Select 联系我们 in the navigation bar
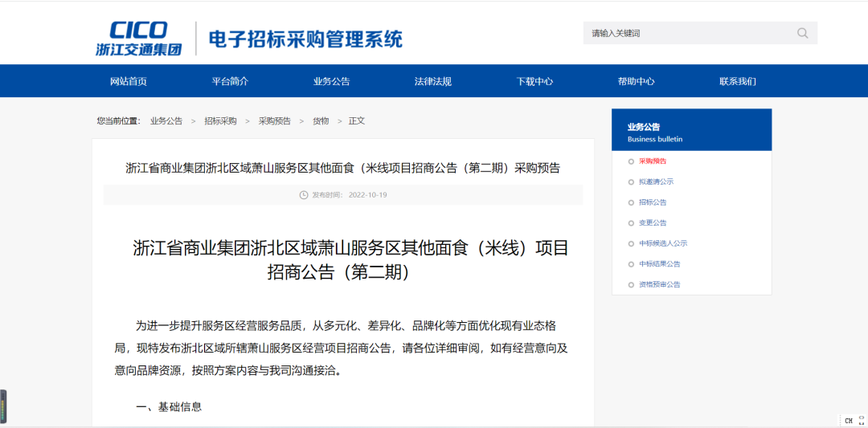 pyautogui.click(x=738, y=81)
